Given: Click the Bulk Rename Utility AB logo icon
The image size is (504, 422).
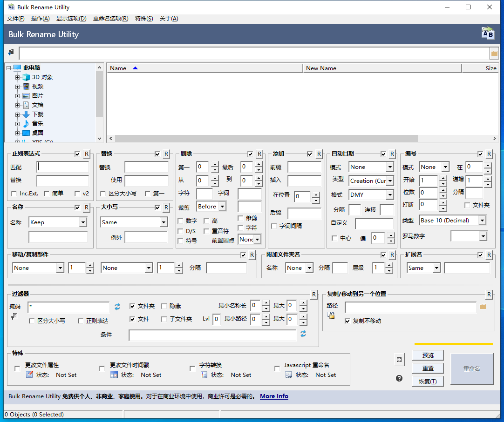Looking at the screenshot, I should (488, 33).
